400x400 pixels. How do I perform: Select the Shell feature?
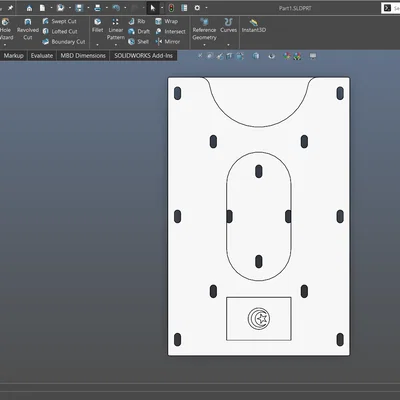coord(138,42)
